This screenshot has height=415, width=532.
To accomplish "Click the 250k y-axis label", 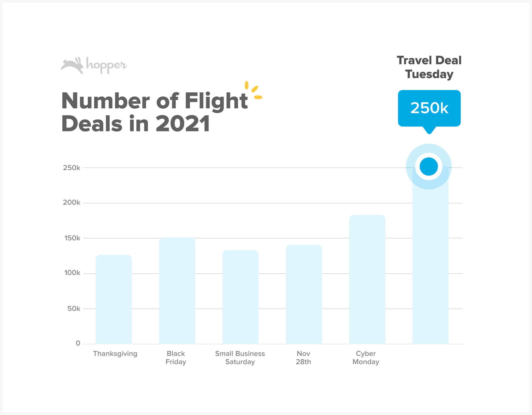I will tap(72, 168).
